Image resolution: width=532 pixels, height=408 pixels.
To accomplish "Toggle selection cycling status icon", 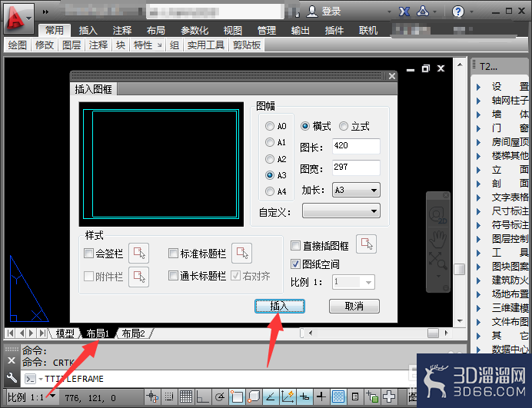I will click(372, 396).
